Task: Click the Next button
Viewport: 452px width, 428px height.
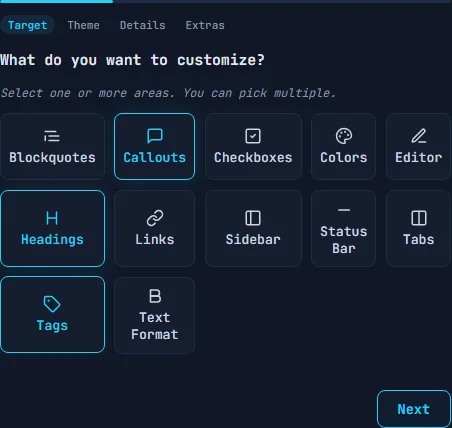Action: click(414, 409)
